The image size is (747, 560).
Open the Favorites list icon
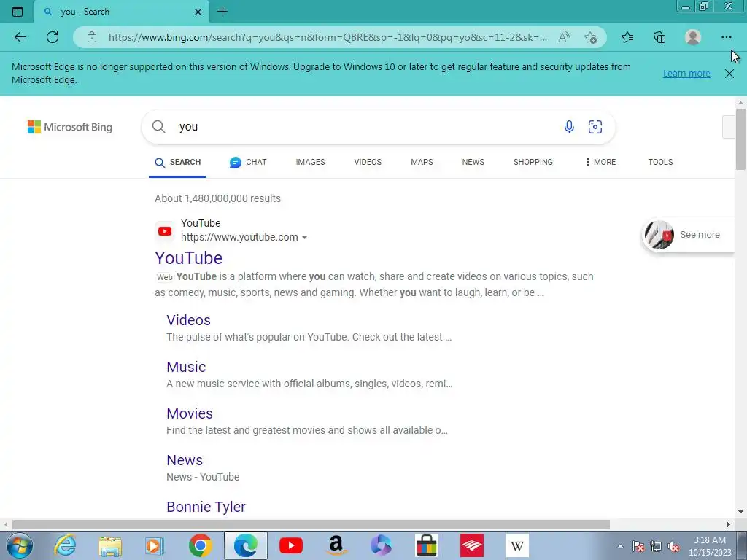(627, 37)
